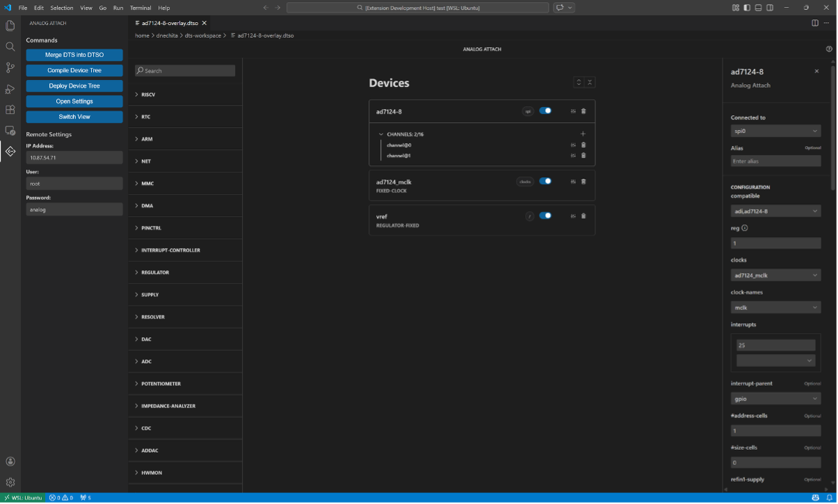838x504 pixels.
Task: Open the clock-names mclk dropdown
Action: click(775, 307)
